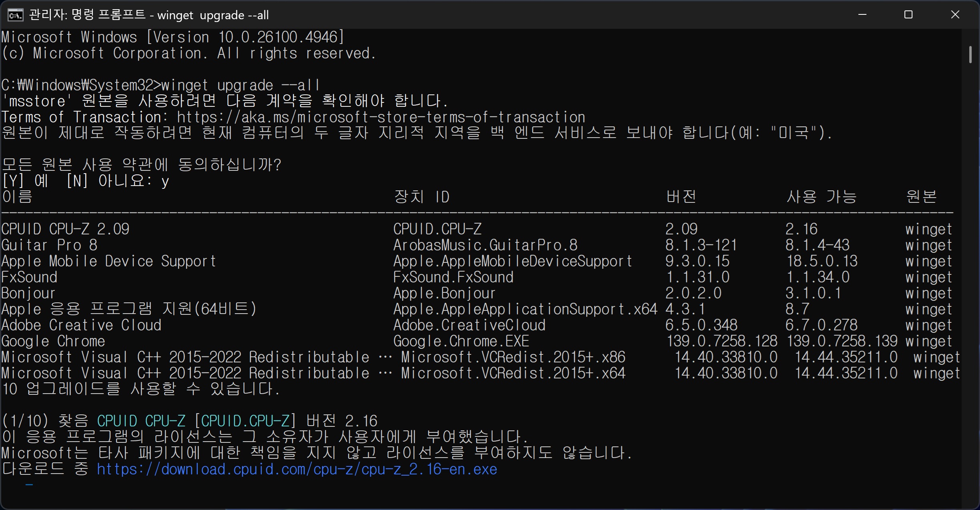This screenshot has width=980, height=510.
Task: Click the Guitar Pro 8 row name
Action: click(49, 245)
